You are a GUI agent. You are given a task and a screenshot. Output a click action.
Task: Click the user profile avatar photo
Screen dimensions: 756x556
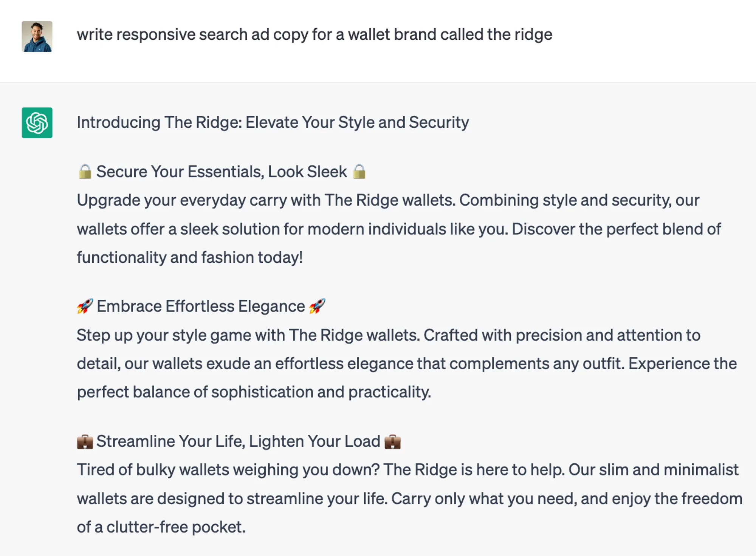point(37,37)
